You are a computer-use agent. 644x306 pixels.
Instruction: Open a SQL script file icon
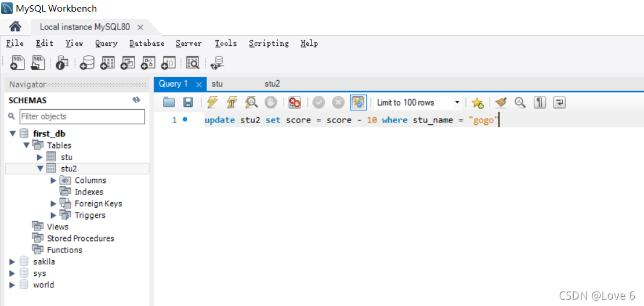(x=38, y=63)
